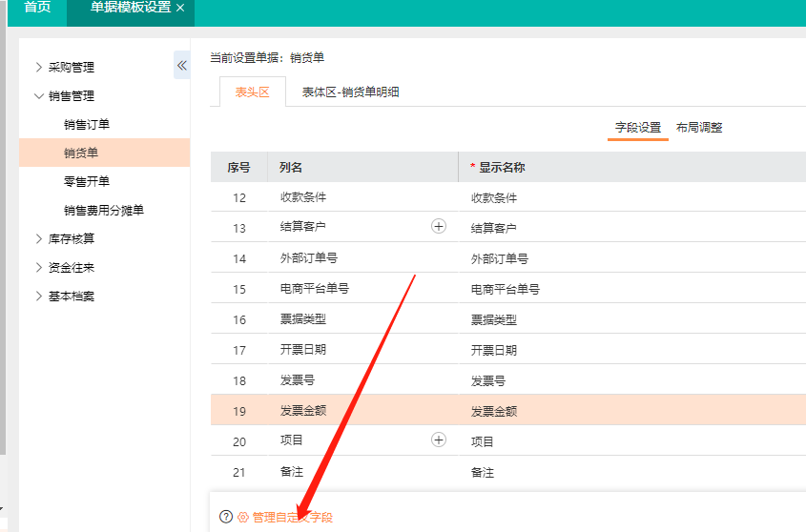806x532 pixels.
Task: Select 销售费用分摊单 in the sidebar
Action: [x=103, y=210]
